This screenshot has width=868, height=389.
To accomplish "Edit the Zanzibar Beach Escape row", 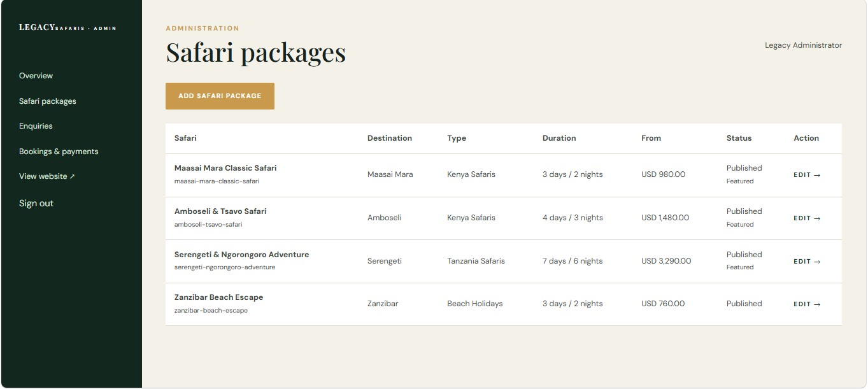I will tap(807, 304).
